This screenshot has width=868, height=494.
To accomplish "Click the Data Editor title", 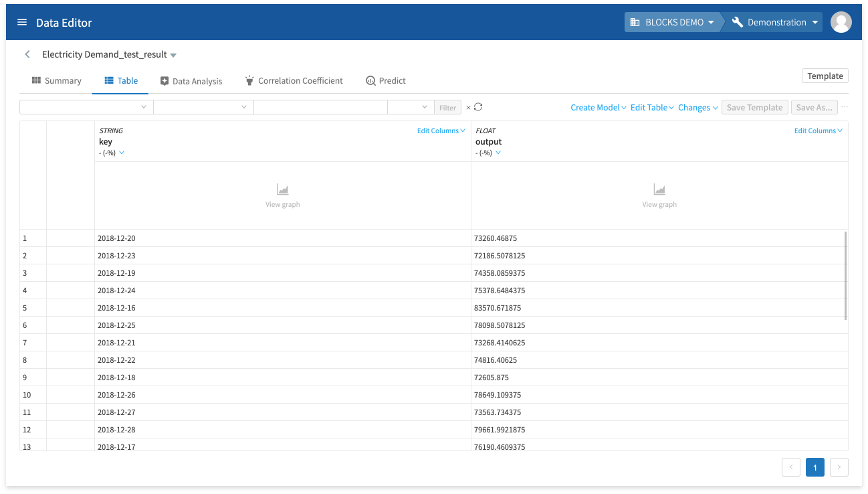I will pos(64,22).
